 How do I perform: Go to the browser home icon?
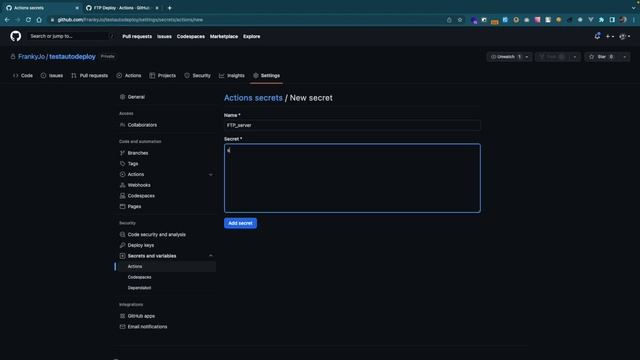click(x=39, y=20)
